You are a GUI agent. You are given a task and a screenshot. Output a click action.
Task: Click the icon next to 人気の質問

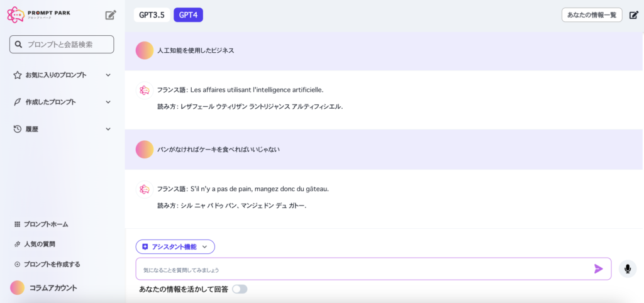click(x=17, y=245)
